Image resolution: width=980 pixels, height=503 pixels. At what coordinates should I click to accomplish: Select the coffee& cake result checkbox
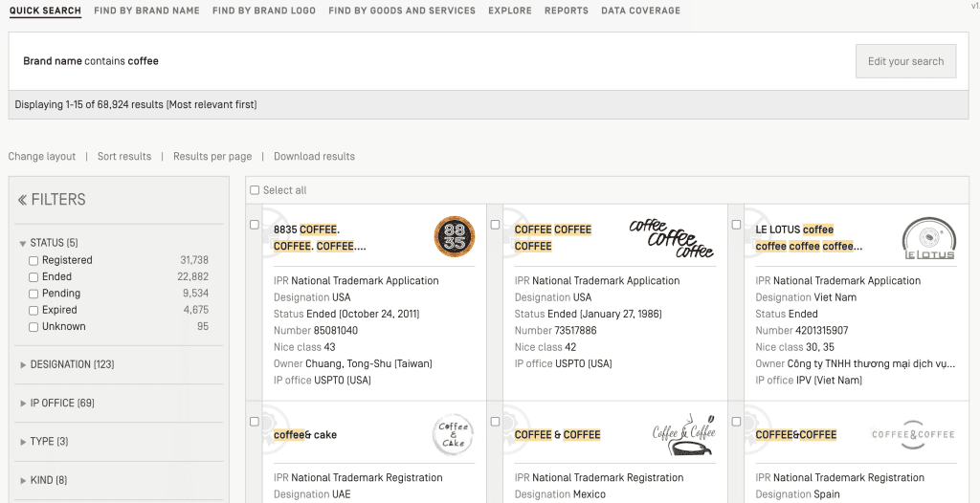click(255, 422)
